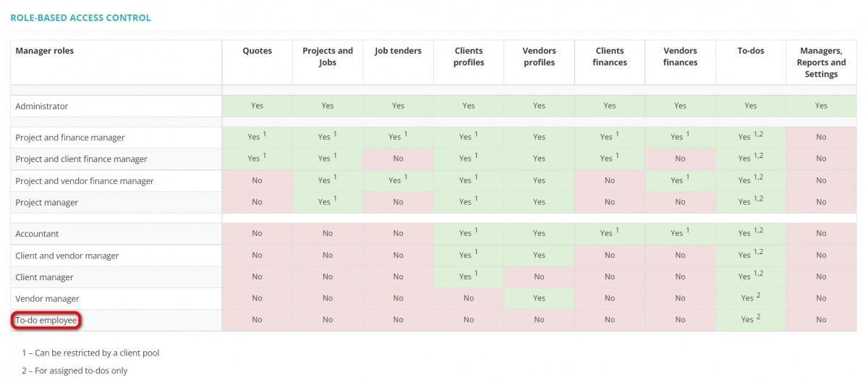Image resolution: width=868 pixels, height=383 pixels.
Task: Click the Client manager role label
Action: 44,277
